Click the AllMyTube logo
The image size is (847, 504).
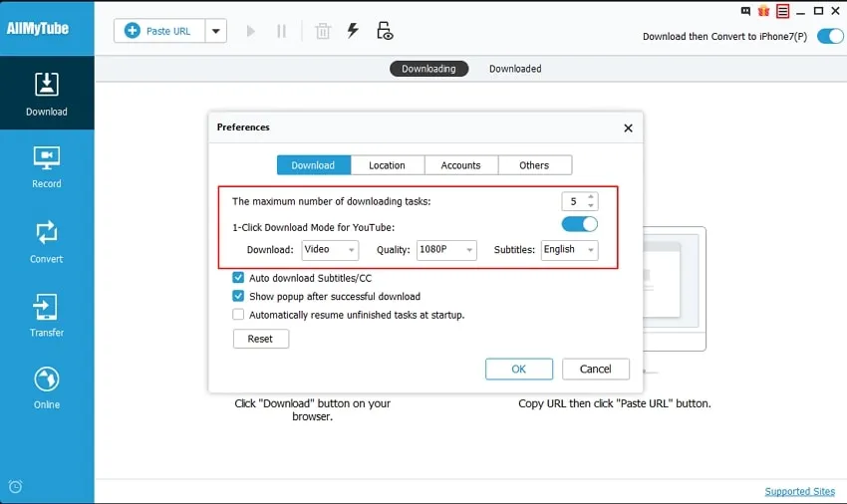(x=38, y=28)
